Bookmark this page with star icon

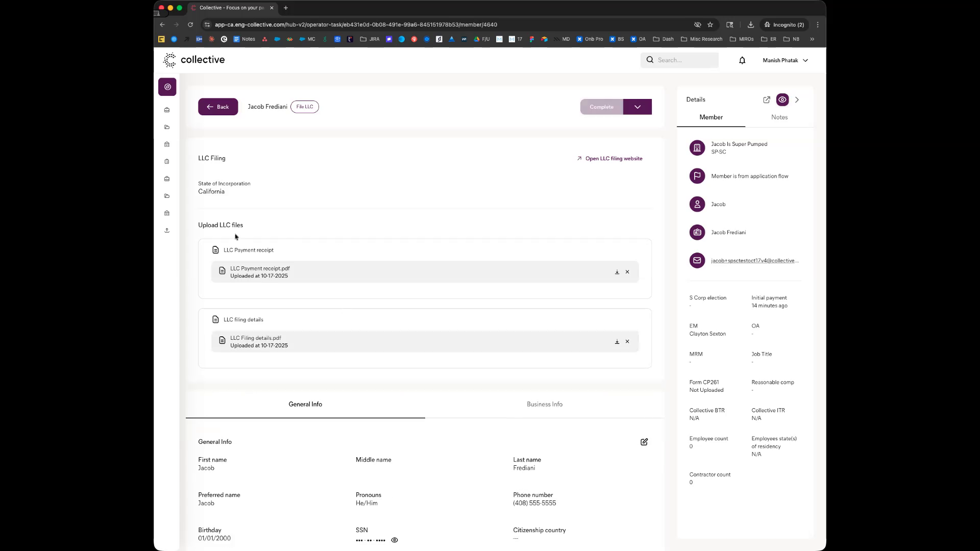click(710, 24)
